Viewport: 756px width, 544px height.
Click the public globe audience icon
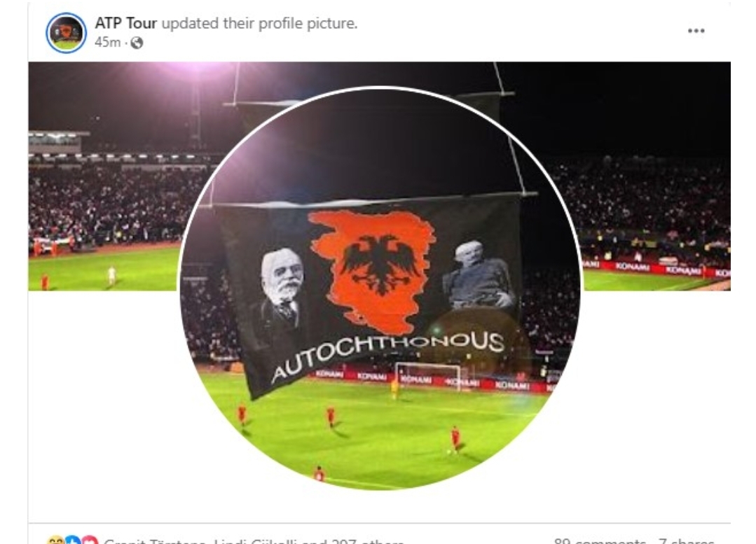(137, 43)
